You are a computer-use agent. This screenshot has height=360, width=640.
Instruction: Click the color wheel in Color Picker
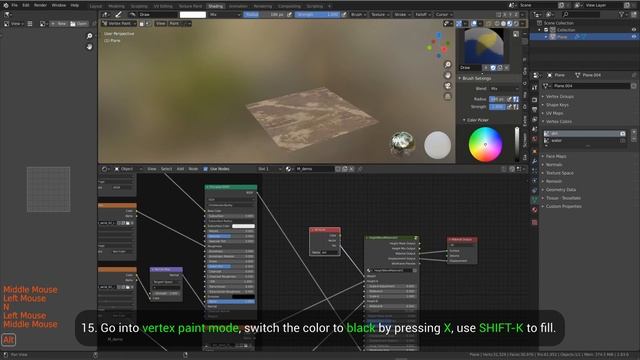(x=485, y=144)
